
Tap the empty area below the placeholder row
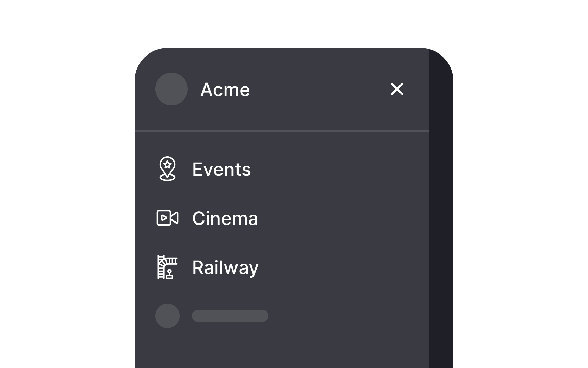pos(282,351)
